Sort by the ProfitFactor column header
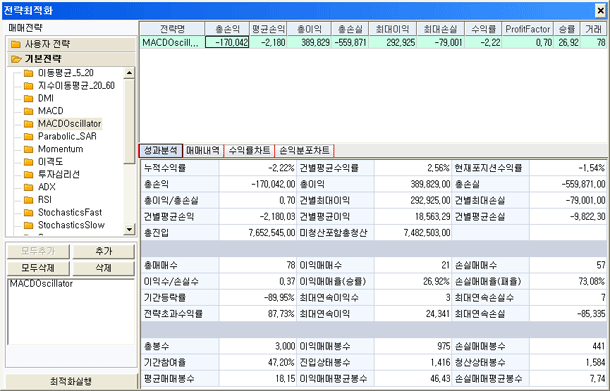Image resolution: width=610 pixels, height=391 pixels. tap(528, 29)
